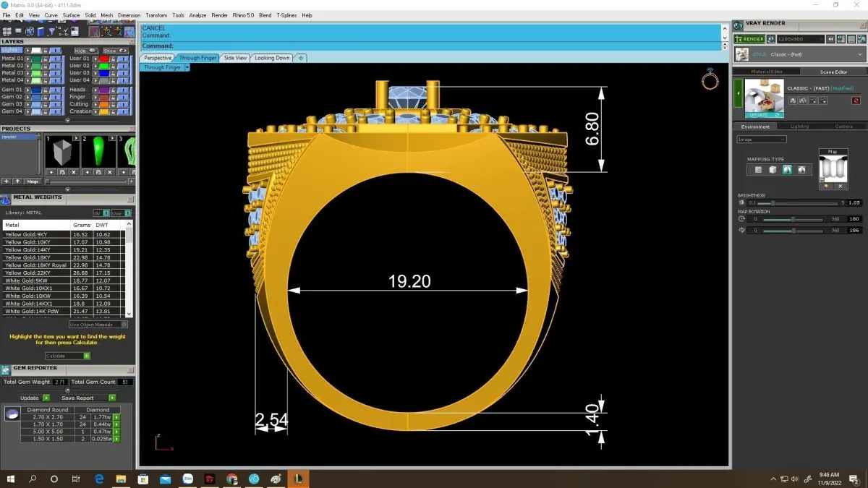Image resolution: width=868 pixels, height=488 pixels.
Task: Add a new project with plus button
Action: 7,181
